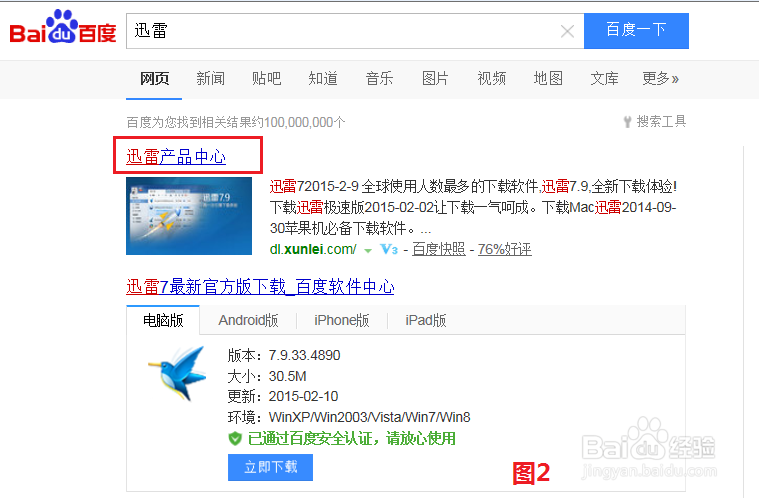Viewport: 759px width, 498px height.
Task: Open the Baidu logo homepage link
Action: tap(63, 27)
